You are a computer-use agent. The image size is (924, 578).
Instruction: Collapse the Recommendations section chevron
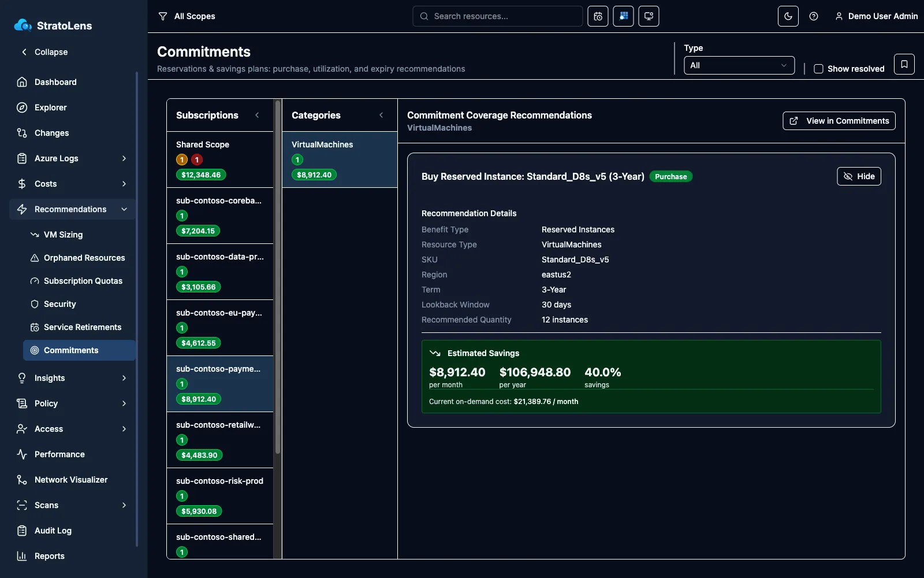[124, 209]
